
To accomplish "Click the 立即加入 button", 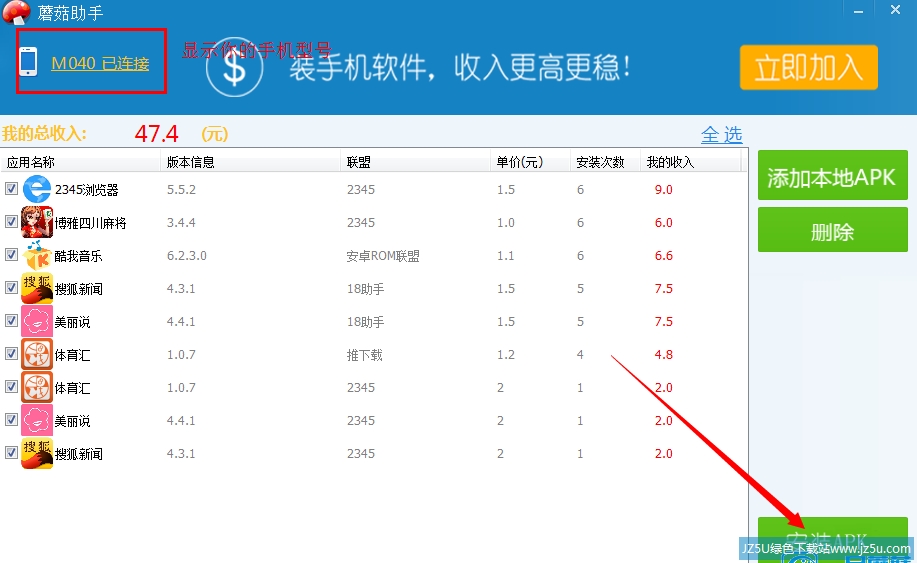I will tap(809, 67).
